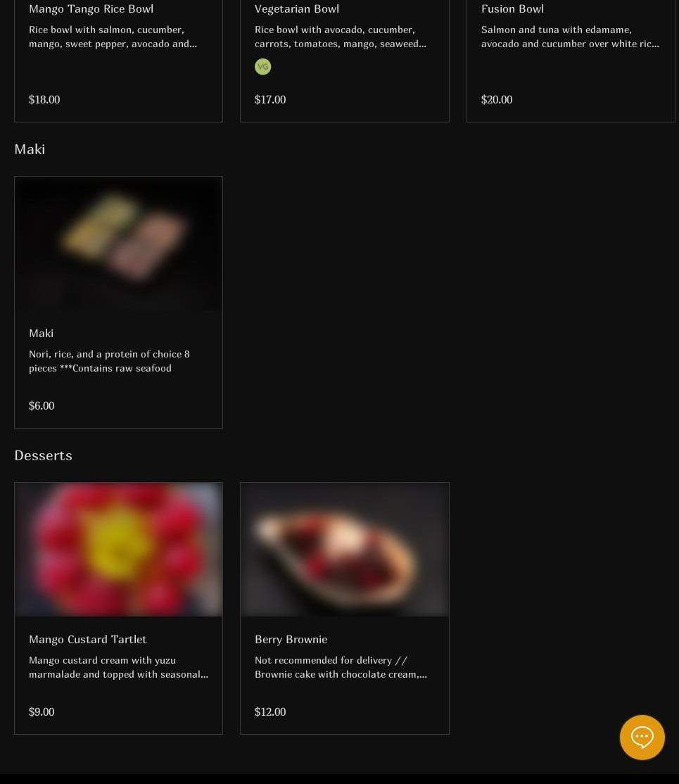Open the Mango Custard Tartlet photo
This screenshot has height=784, width=679.
pos(118,550)
